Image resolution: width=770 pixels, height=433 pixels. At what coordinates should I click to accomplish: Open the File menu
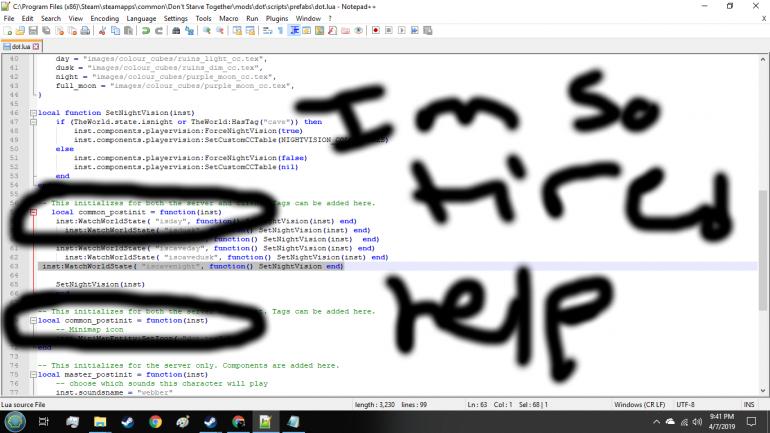pos(9,18)
